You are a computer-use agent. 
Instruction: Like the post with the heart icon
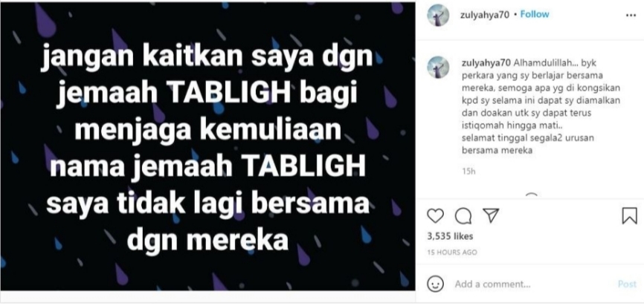coord(435,215)
